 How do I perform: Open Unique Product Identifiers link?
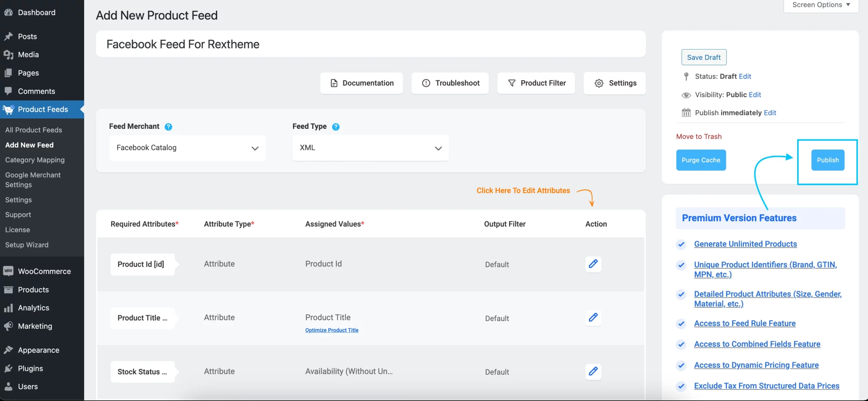click(765, 269)
